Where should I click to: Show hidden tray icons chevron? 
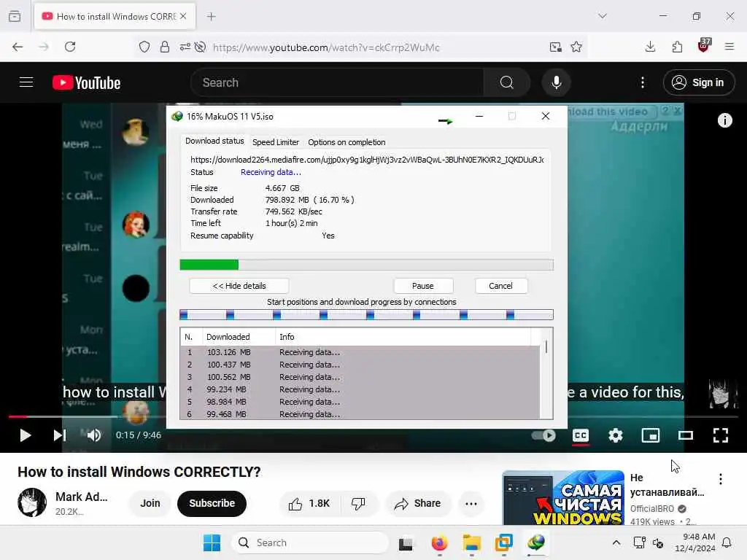[x=616, y=542]
